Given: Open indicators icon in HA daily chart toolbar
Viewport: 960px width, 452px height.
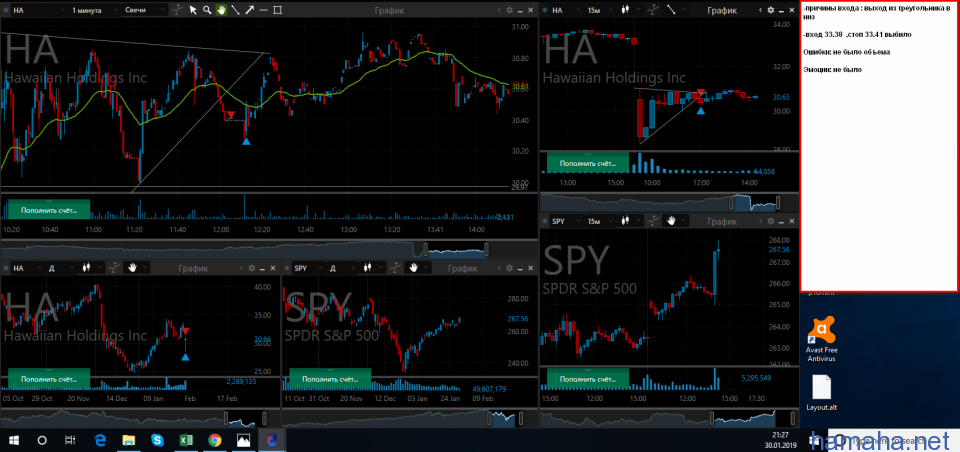Looking at the screenshot, I should 114,268.
